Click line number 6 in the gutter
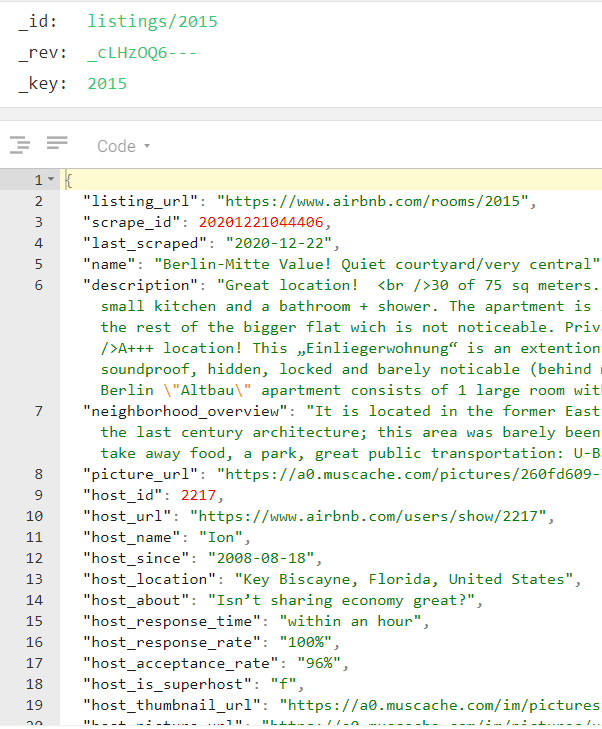This screenshot has width=602, height=729. tap(38, 285)
